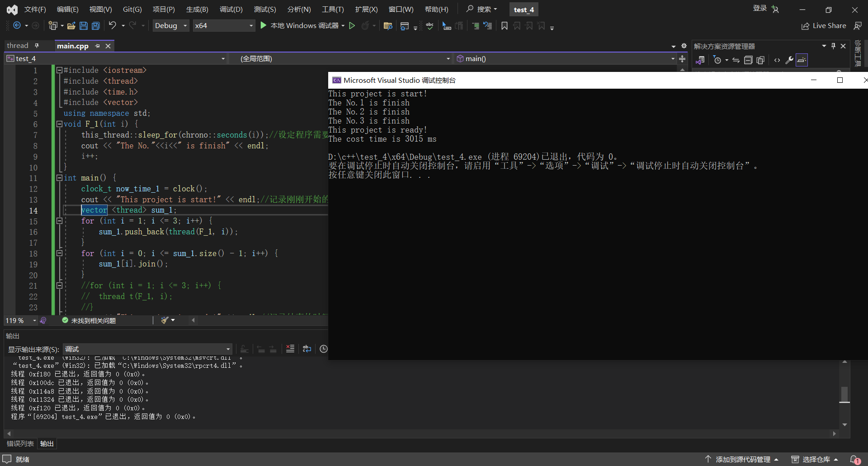Viewport: 868px width, 466px height.
Task: Open the x64 platform dropdown
Action: point(224,26)
